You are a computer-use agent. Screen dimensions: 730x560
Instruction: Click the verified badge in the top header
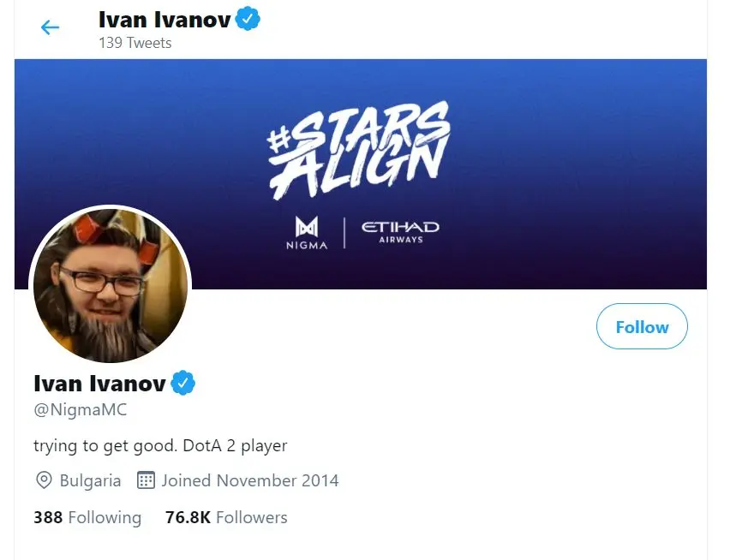[x=248, y=18]
